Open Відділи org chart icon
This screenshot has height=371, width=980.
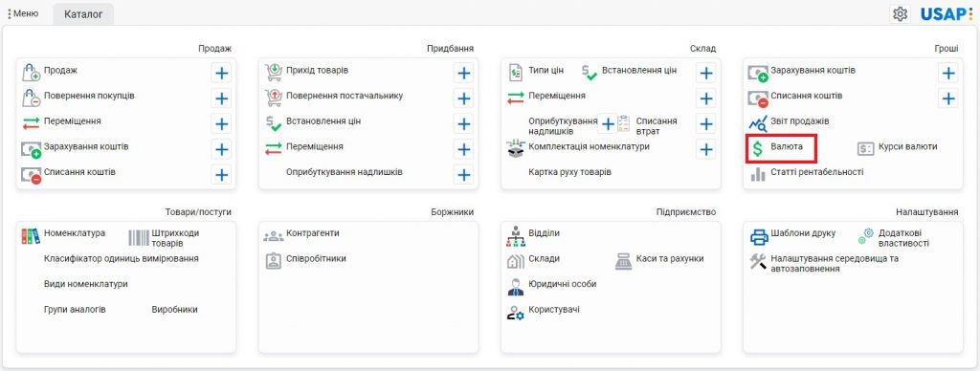(516, 237)
